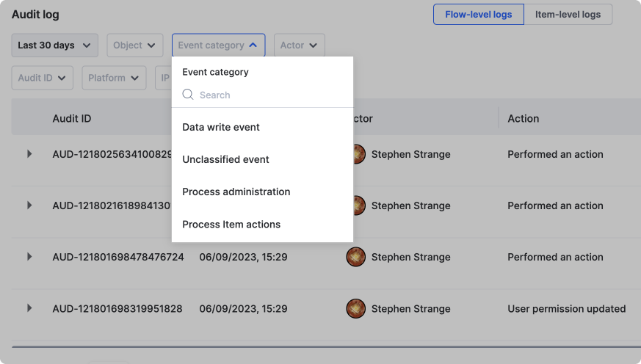Click audit ID AUD-121801698319951828
This screenshot has width=641, height=364.
click(117, 309)
